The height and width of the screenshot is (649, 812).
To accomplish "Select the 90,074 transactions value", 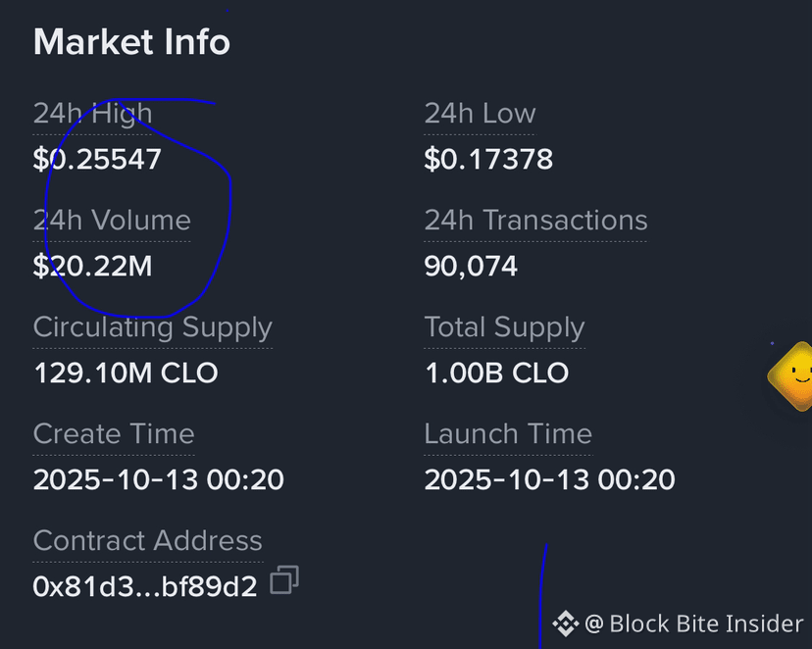I will [x=471, y=267].
